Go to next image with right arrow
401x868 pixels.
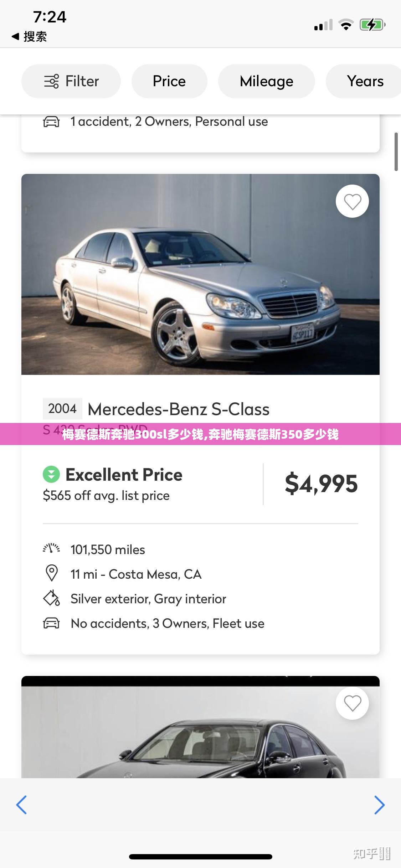pos(379,805)
